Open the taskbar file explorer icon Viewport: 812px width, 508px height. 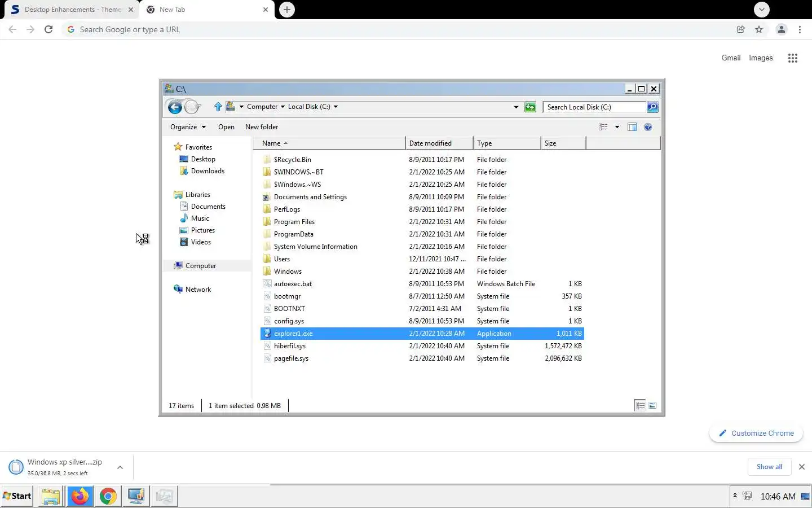50,496
